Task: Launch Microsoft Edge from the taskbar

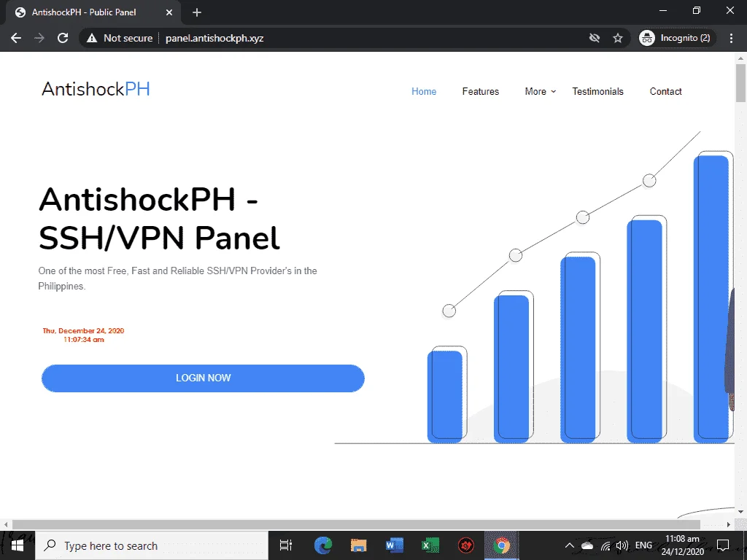Action: click(x=322, y=545)
